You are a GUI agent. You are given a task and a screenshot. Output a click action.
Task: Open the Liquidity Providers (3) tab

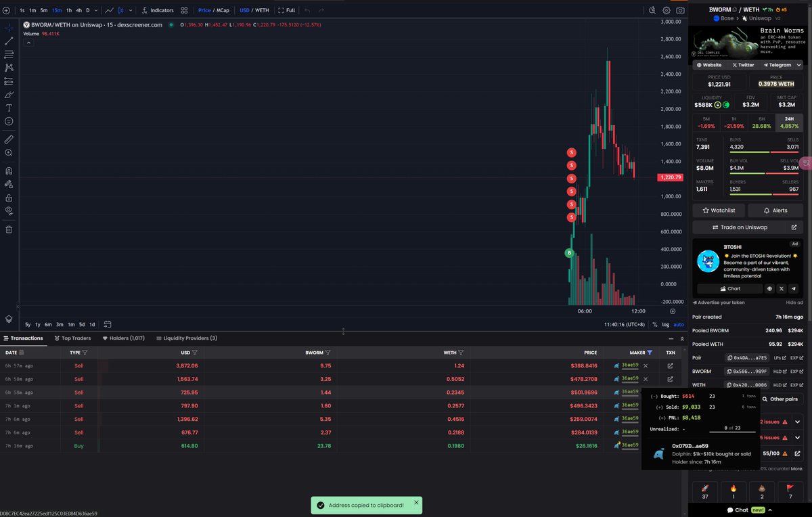(186, 338)
